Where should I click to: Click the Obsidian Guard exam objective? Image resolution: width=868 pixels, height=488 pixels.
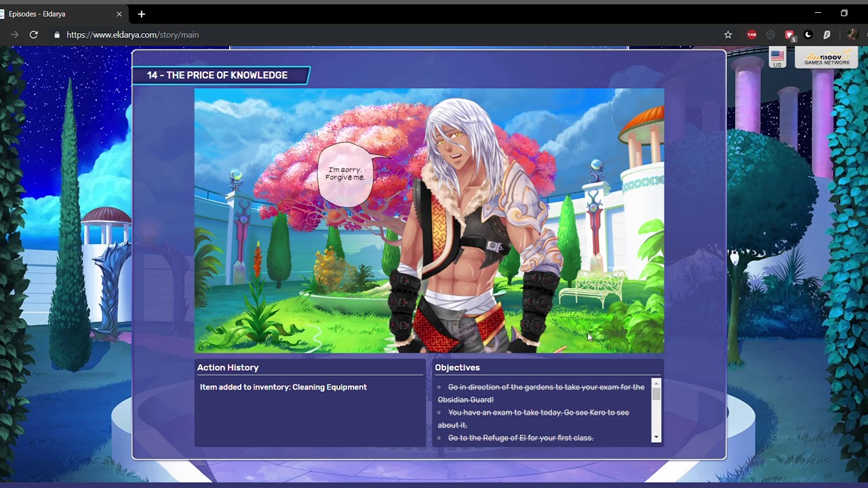(x=541, y=393)
